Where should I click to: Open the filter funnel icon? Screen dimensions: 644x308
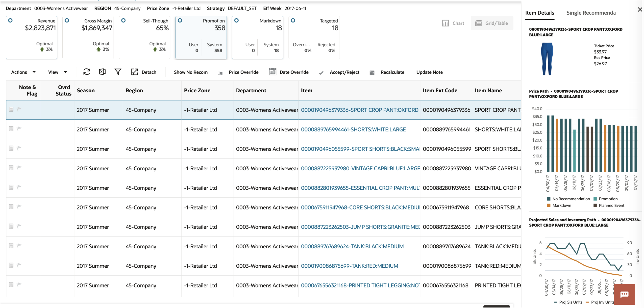click(x=118, y=72)
